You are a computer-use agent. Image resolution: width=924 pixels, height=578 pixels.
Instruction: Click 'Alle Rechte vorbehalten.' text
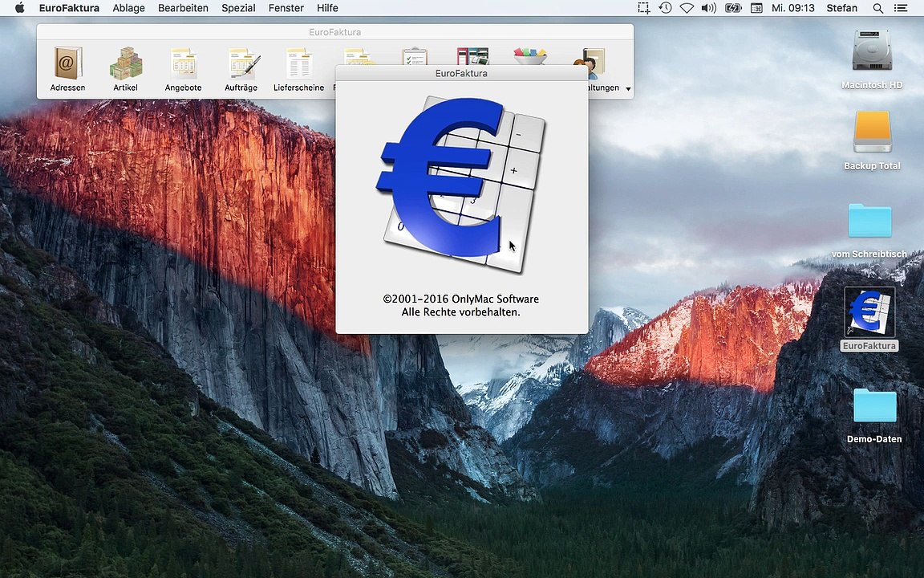(x=461, y=312)
